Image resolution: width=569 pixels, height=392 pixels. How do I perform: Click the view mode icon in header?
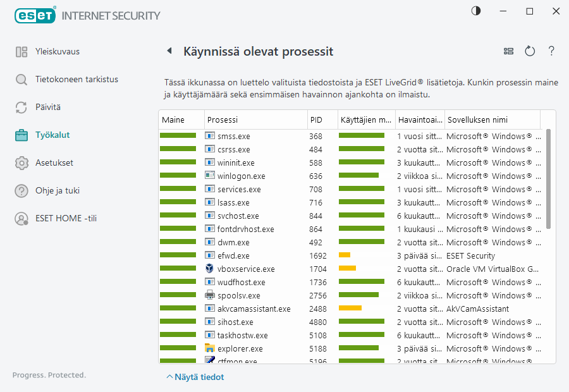508,51
